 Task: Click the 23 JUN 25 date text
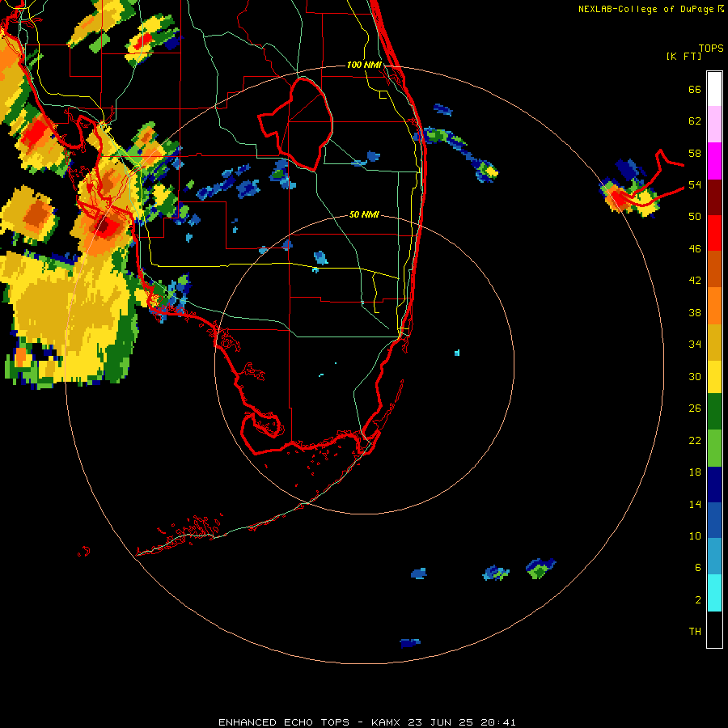pyautogui.click(x=440, y=722)
